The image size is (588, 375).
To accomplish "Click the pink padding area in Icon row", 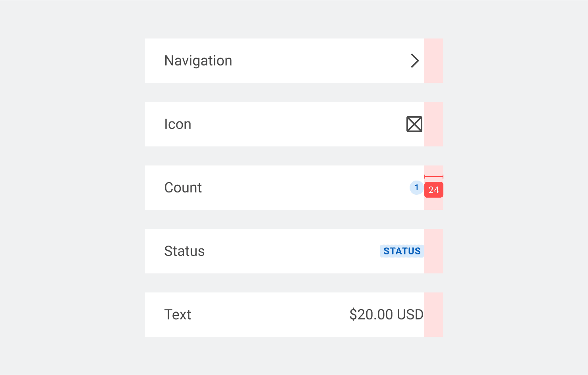I will [433, 124].
